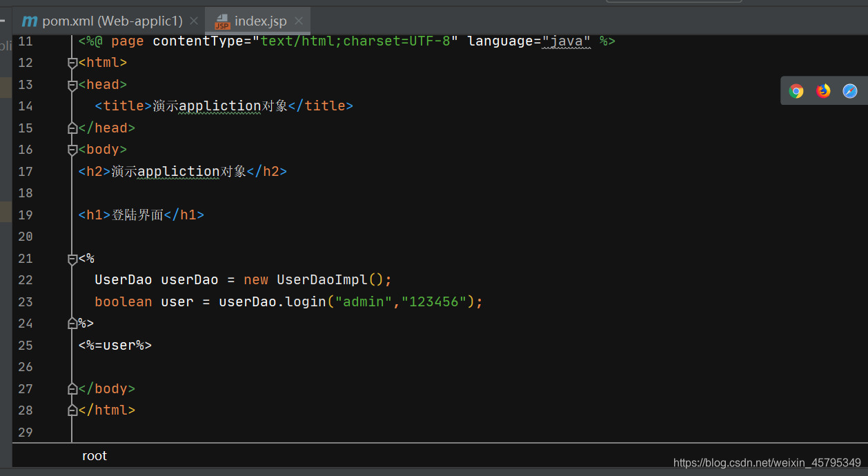Click line number 26 in gutter
868x476 pixels.
click(26, 366)
